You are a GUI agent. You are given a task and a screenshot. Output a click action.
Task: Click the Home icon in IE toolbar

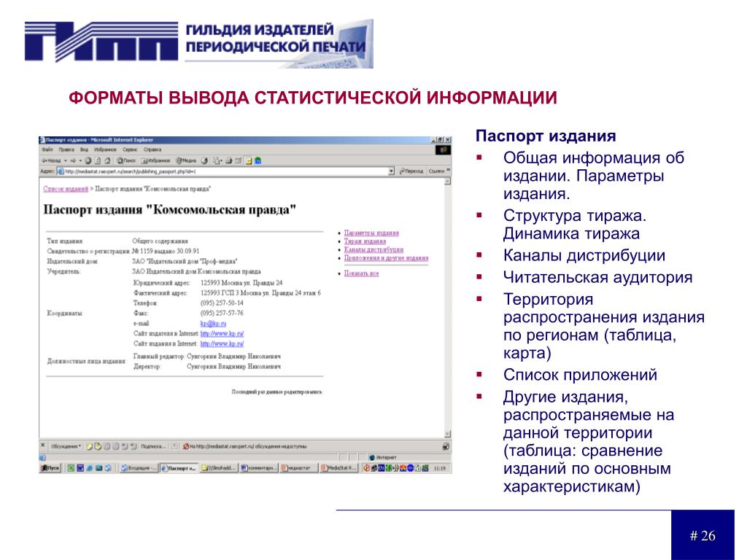[107, 160]
